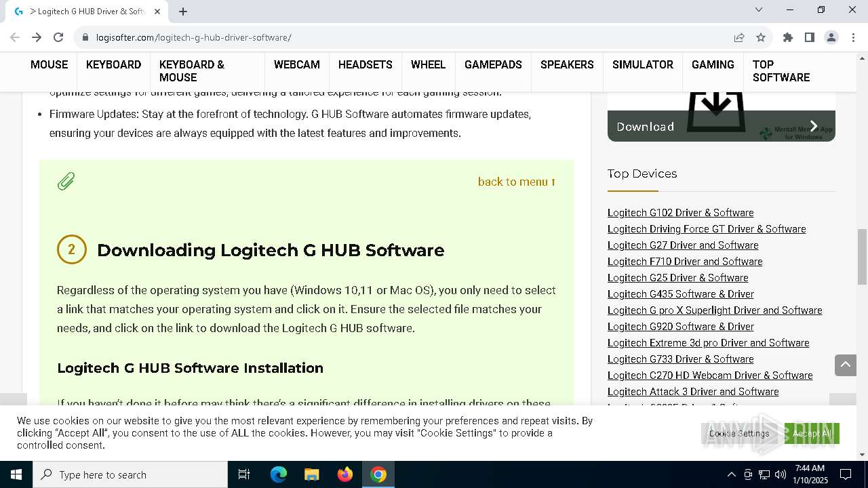The width and height of the screenshot is (868, 488).
Task: Open Logitech G435 Software & Driver link
Action: (680, 294)
